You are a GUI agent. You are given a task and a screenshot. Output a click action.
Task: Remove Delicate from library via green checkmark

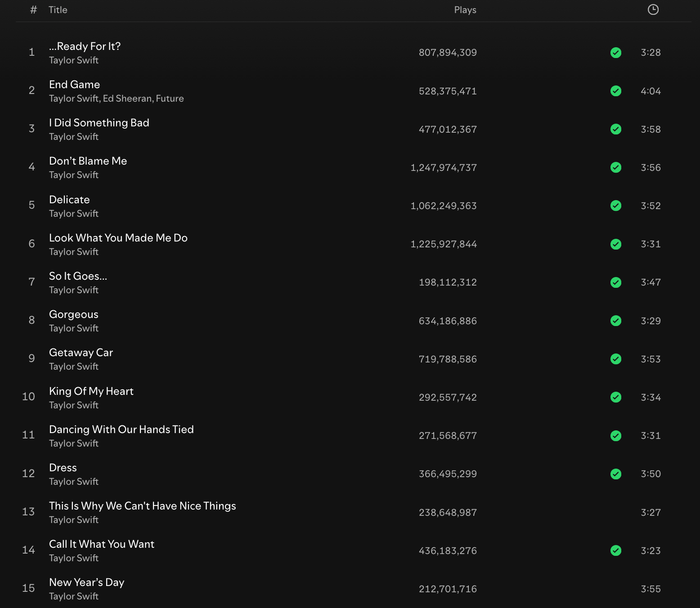616,206
